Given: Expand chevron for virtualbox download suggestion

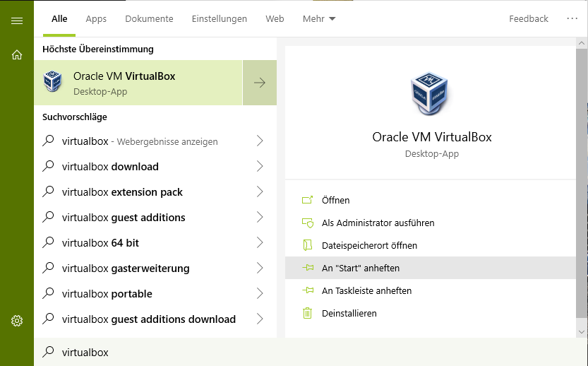Looking at the screenshot, I should click(260, 166).
